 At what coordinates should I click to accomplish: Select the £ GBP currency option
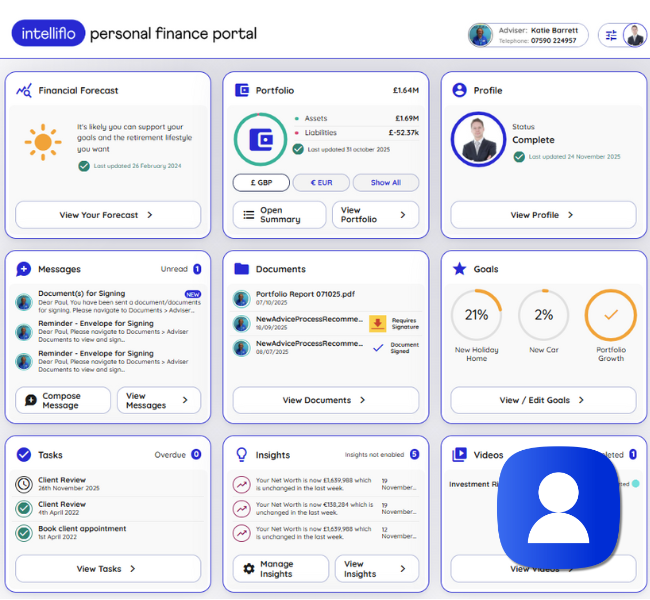pyautogui.click(x=261, y=183)
